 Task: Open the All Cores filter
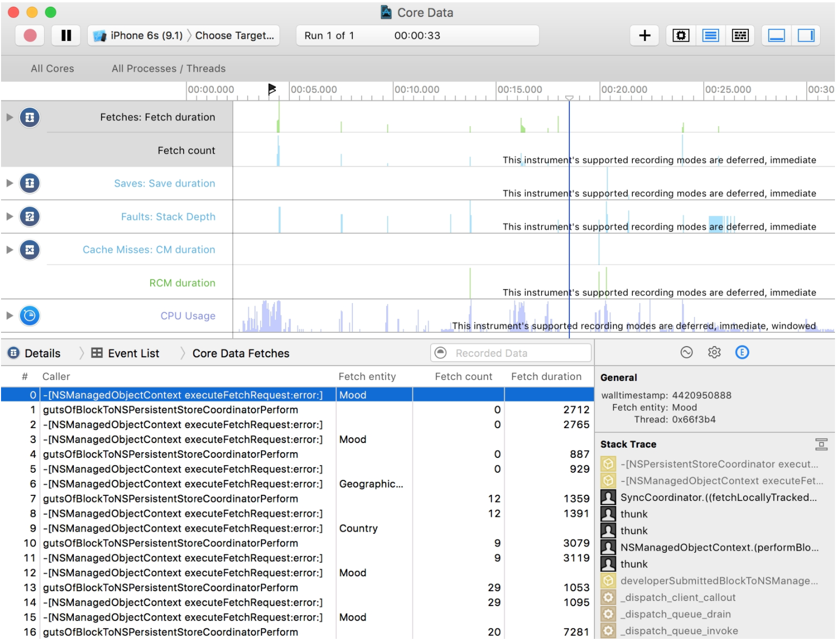[x=52, y=68]
